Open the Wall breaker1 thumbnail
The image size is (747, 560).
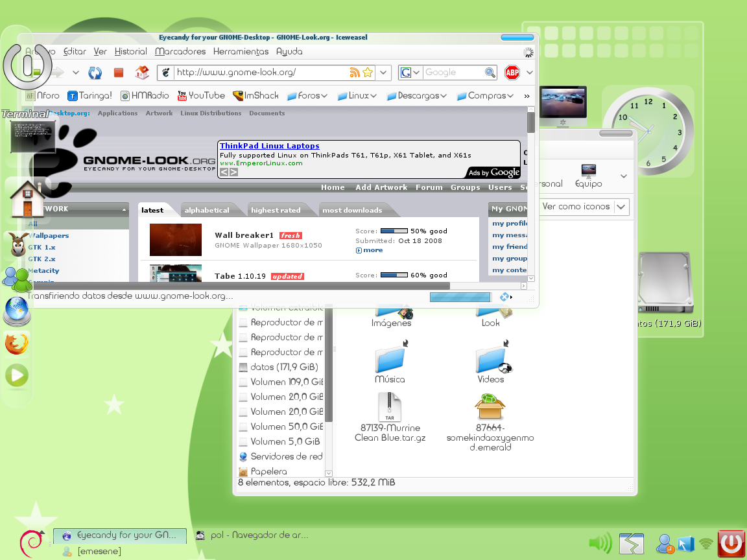click(x=175, y=240)
